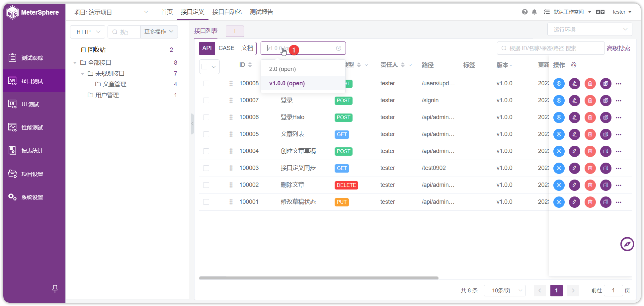Viewport: 644px width, 306px height.
Task: Open the 运行环境 environment dropdown
Action: tap(590, 30)
